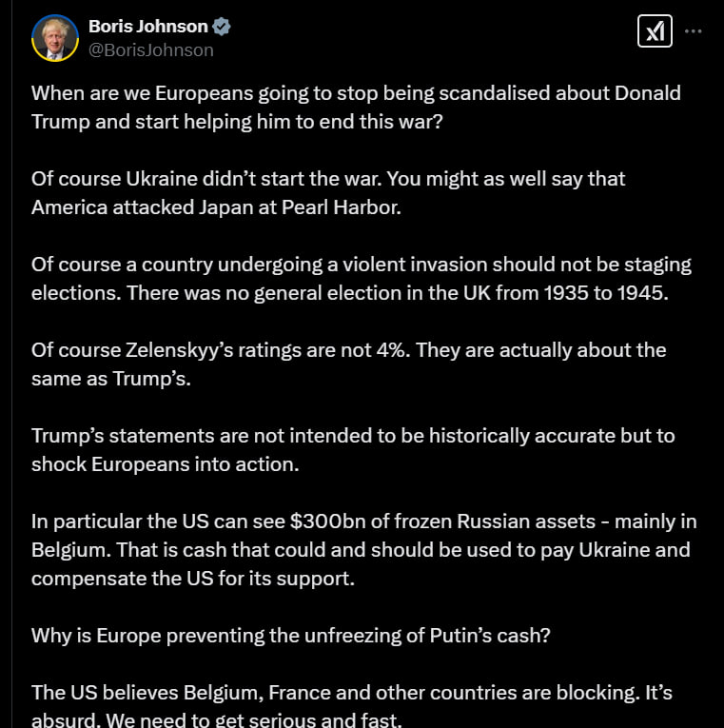Click the '$300bn' figure in the text

[327, 521]
